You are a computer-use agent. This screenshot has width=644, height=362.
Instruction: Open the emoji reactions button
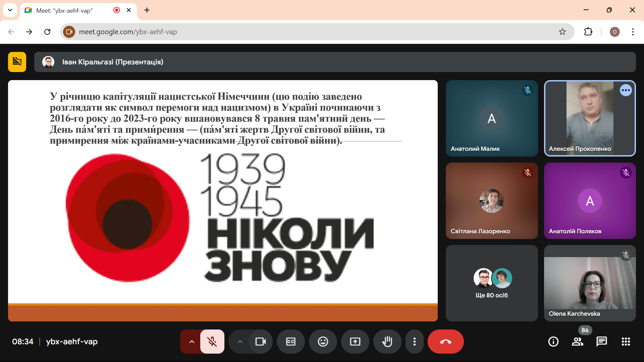click(x=323, y=342)
